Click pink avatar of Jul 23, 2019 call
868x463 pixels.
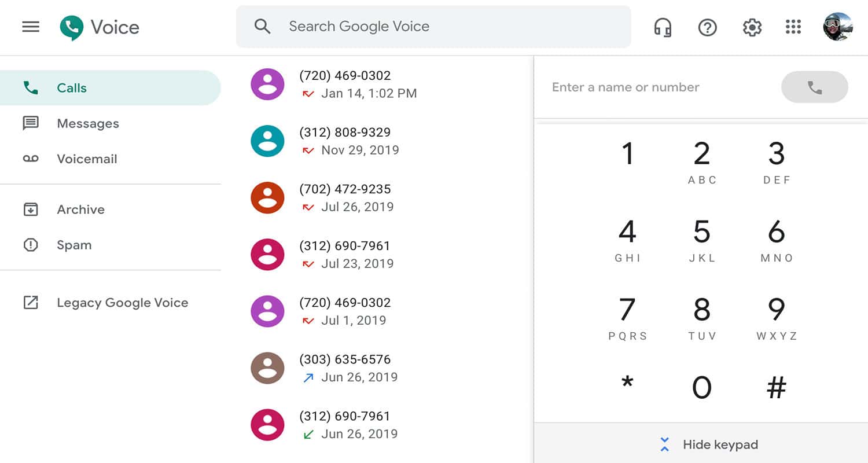(267, 255)
